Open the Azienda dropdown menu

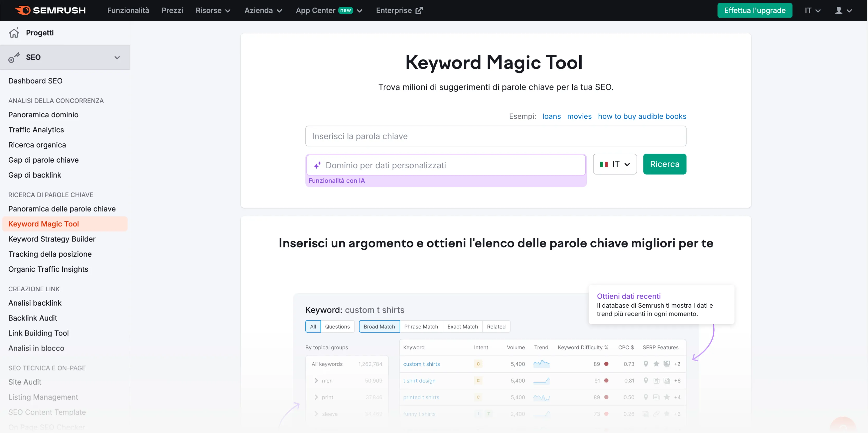click(x=263, y=10)
